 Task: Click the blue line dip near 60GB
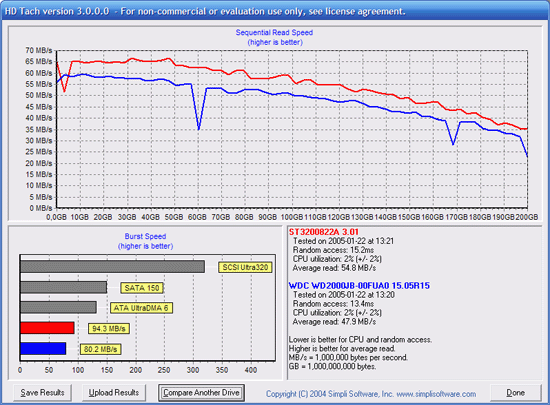pos(199,129)
